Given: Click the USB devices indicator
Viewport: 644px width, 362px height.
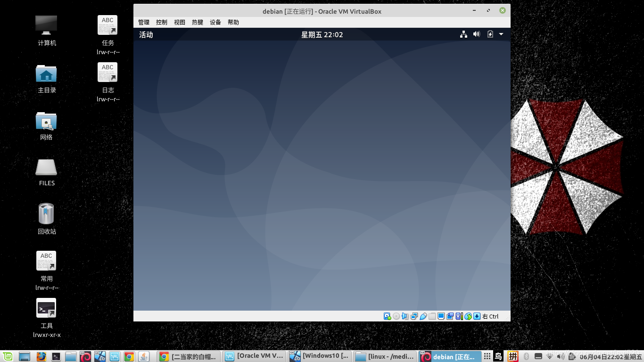Looking at the screenshot, I should coord(423,316).
